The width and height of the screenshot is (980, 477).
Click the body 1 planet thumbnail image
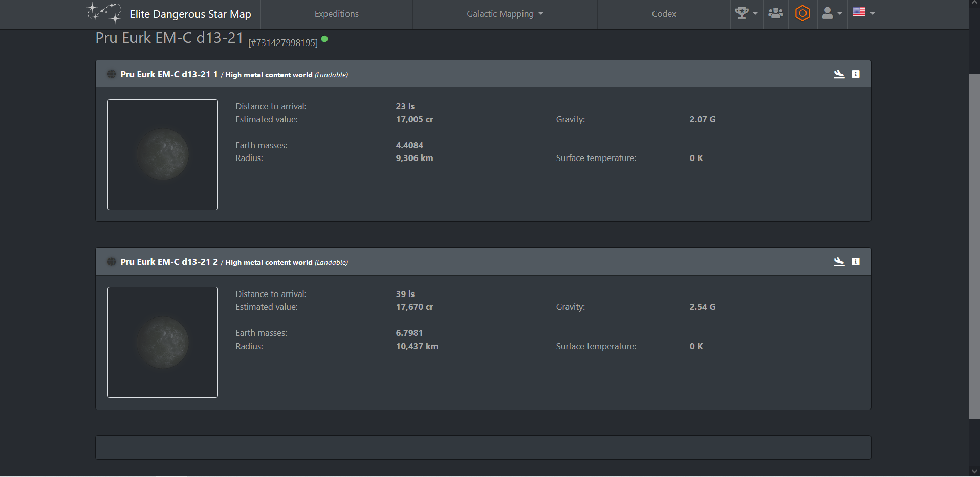[x=163, y=154]
